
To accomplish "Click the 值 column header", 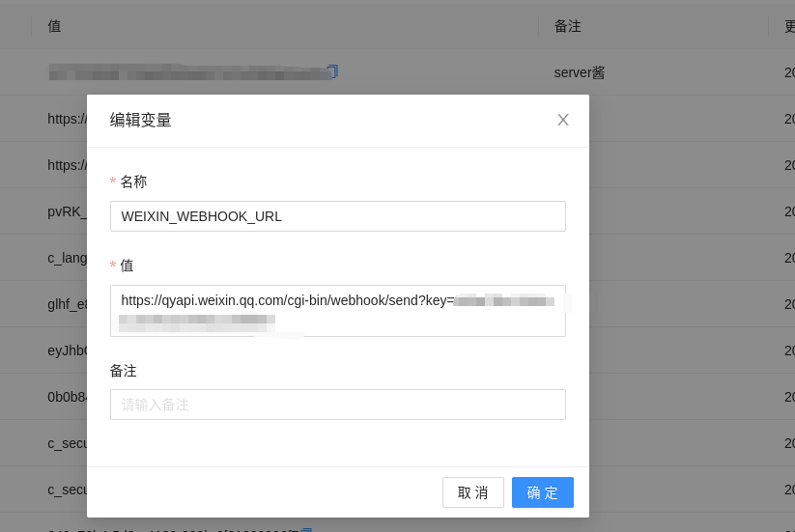I will (54, 26).
